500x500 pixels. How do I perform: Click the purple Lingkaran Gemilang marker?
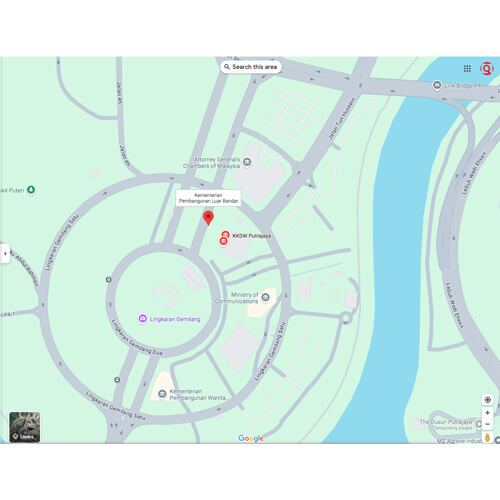point(143,318)
